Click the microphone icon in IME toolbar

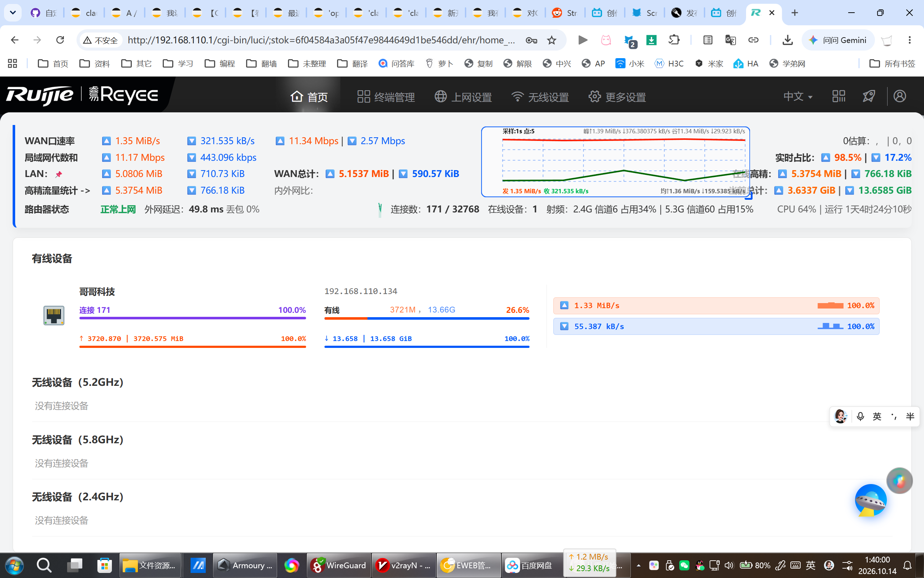click(860, 416)
